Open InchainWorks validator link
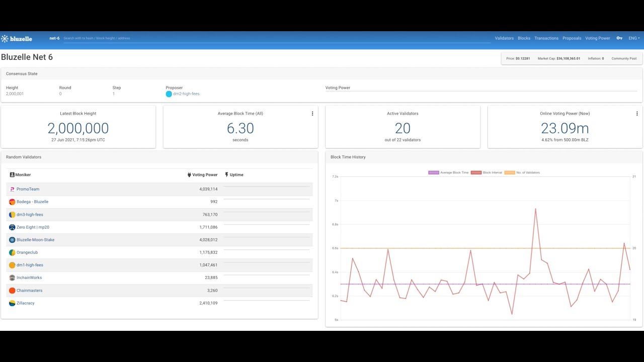This screenshot has height=362, width=644. pos(29,278)
